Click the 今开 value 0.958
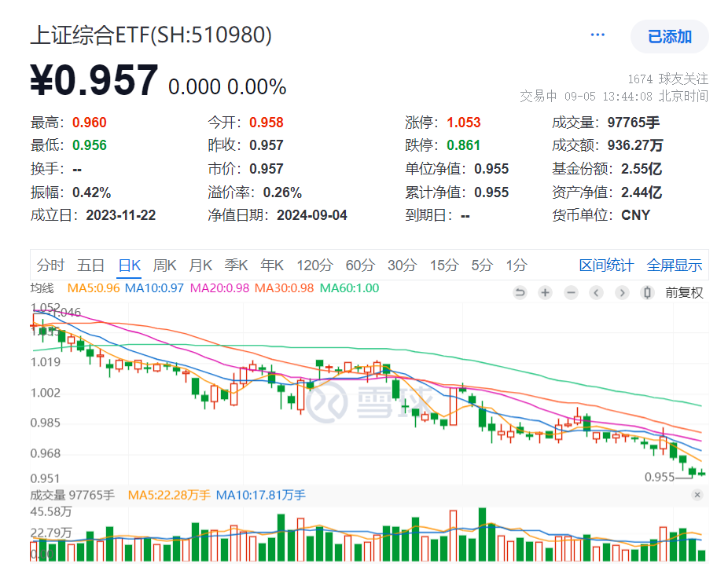Image resolution: width=728 pixels, height=564 pixels. (x=266, y=123)
